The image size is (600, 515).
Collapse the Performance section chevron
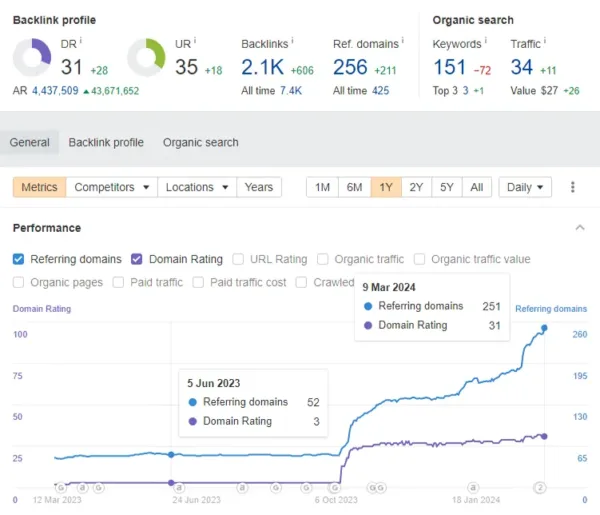580,228
